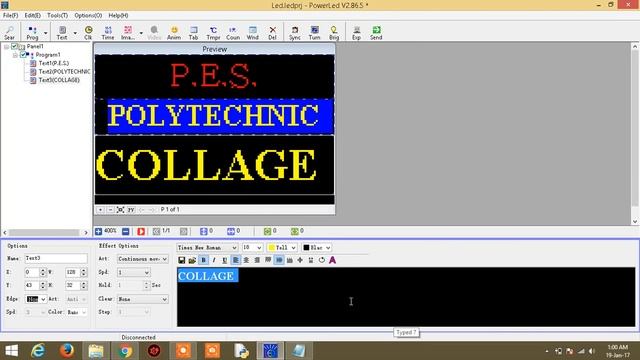Select Text2(POLYTECHNIC in the tree
The height and width of the screenshot is (360, 640).
(64, 71)
